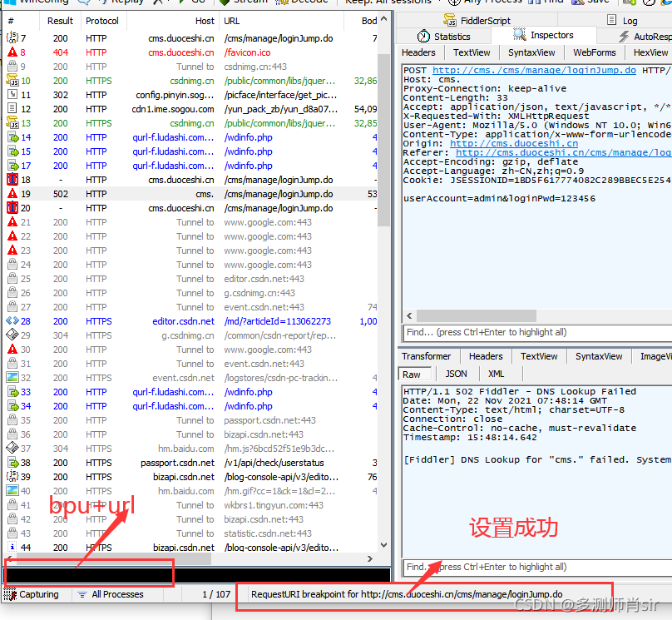Select session 19 with result 502
Viewport: 672px width, 620px height.
tap(191, 194)
